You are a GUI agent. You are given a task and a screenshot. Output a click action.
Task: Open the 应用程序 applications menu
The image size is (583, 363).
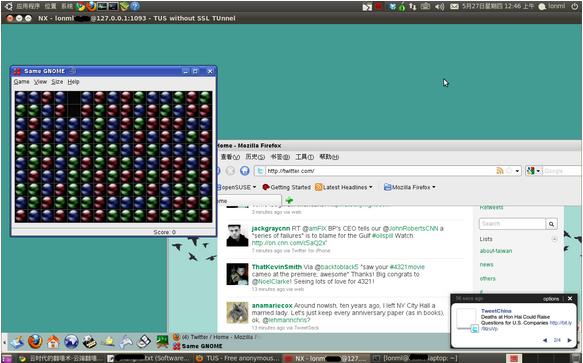click(x=29, y=6)
